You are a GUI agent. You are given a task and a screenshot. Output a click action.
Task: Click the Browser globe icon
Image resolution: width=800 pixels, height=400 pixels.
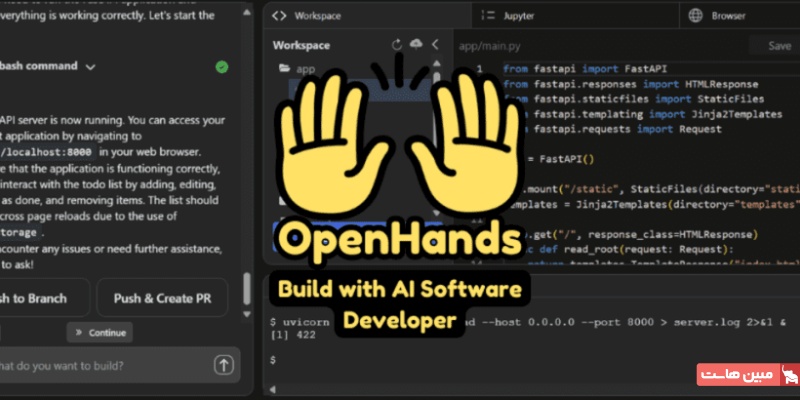pos(695,15)
